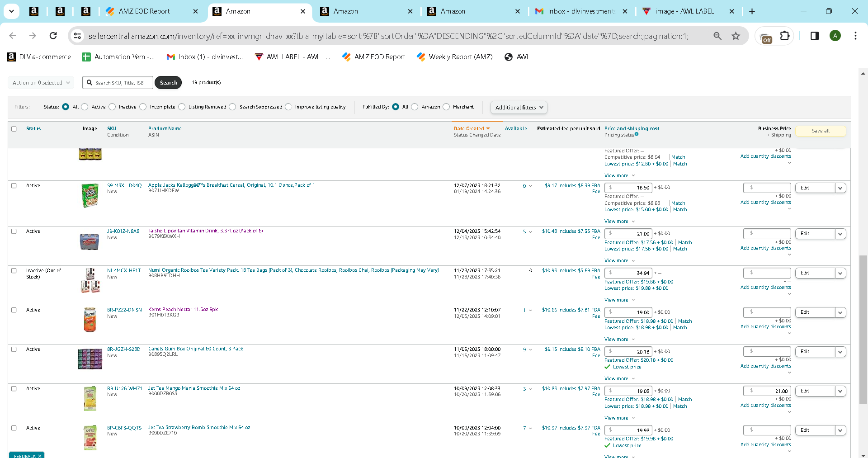868x458 pixels.
Task: Click the Save all button
Action: point(821,131)
